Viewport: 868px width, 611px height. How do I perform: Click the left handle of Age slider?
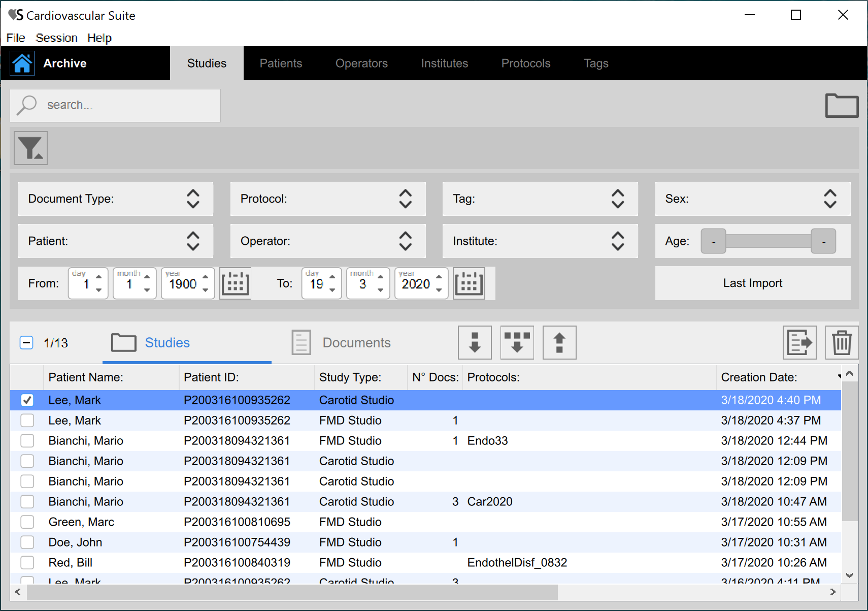(713, 241)
